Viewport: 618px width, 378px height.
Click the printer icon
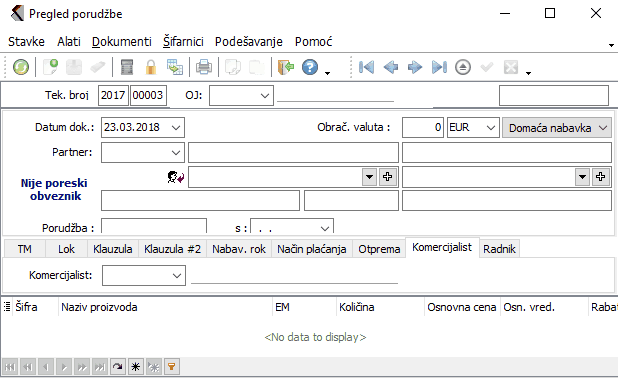(x=204, y=67)
